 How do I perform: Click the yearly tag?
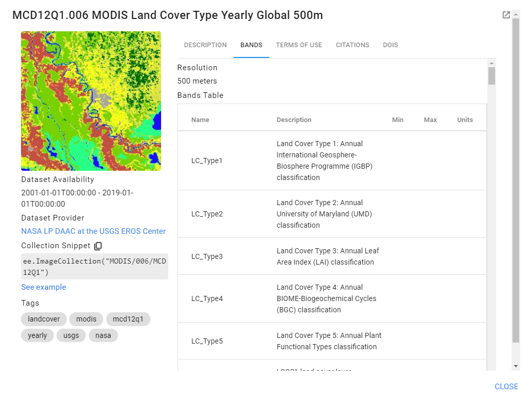(37, 335)
